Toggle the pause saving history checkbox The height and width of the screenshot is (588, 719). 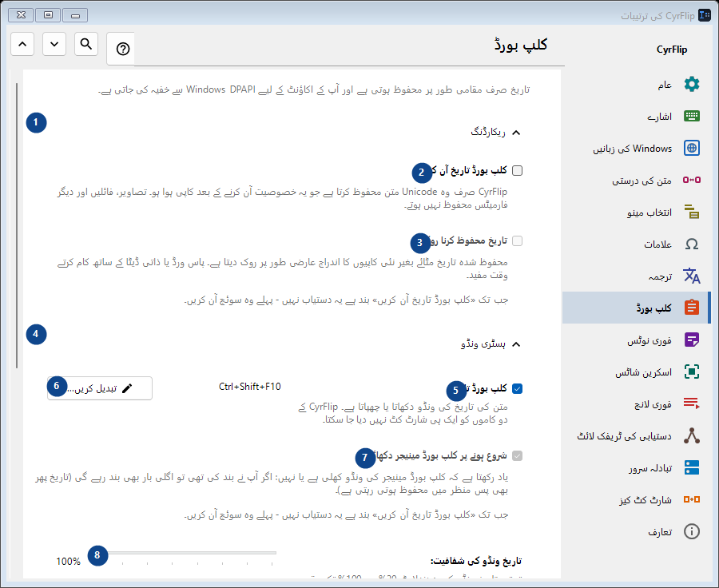click(x=517, y=240)
